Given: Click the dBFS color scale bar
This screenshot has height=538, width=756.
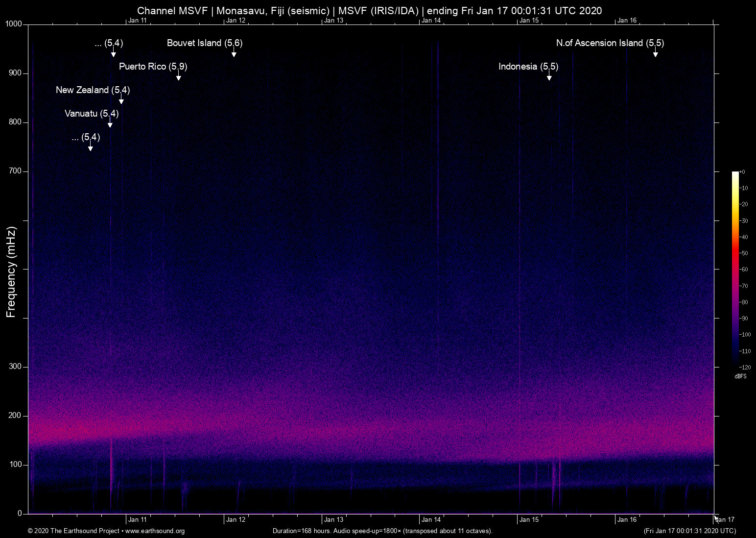Looking at the screenshot, I should click(x=735, y=269).
